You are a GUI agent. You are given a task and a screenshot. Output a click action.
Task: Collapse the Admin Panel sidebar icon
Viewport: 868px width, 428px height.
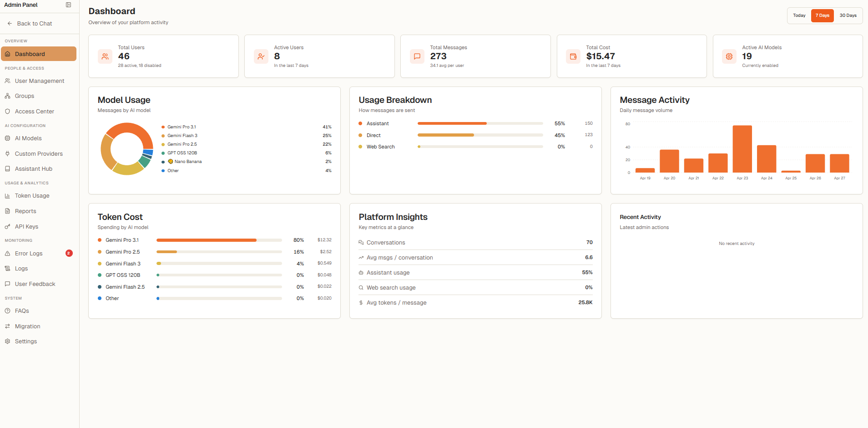click(68, 5)
